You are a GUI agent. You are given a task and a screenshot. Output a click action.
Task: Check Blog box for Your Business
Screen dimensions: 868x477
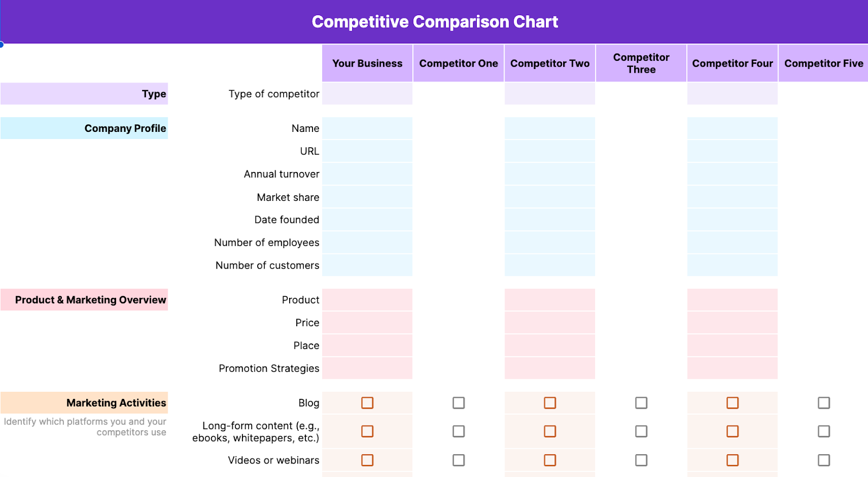(367, 403)
